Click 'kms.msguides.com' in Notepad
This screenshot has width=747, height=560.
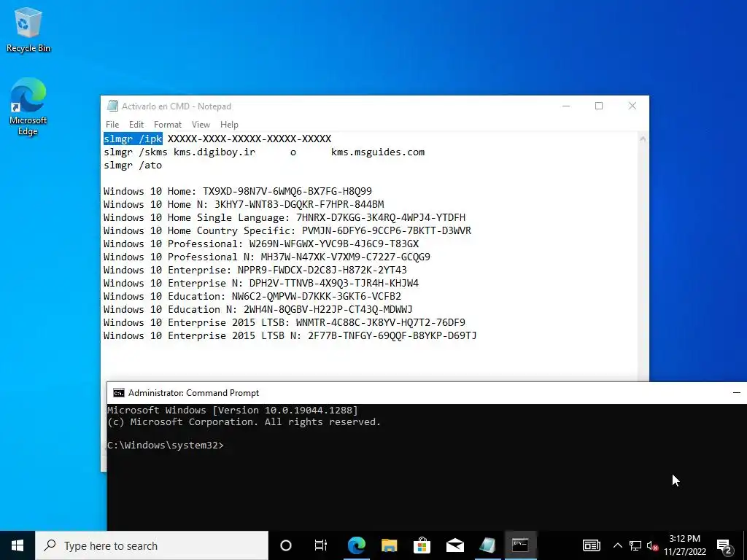click(x=378, y=152)
